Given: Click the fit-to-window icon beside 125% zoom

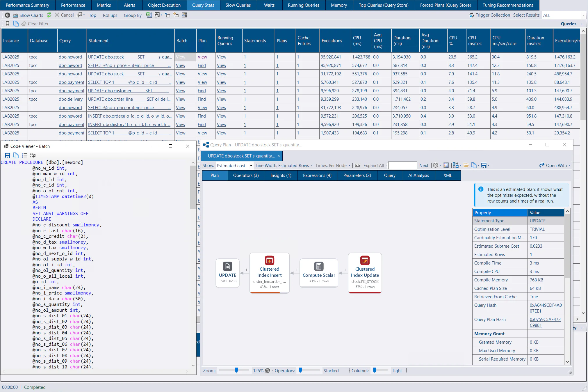Looking at the screenshot, I should (x=268, y=370).
